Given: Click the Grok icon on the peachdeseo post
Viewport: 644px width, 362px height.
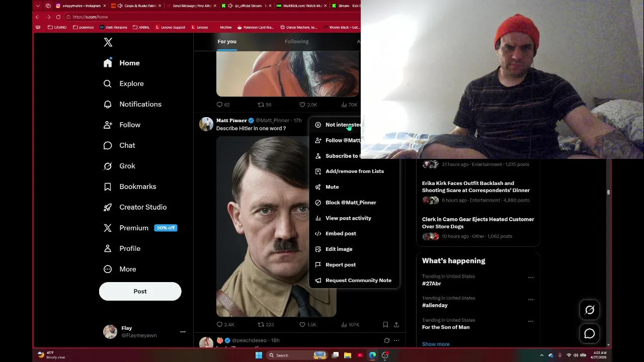Looking at the screenshot, I should click(386, 340).
